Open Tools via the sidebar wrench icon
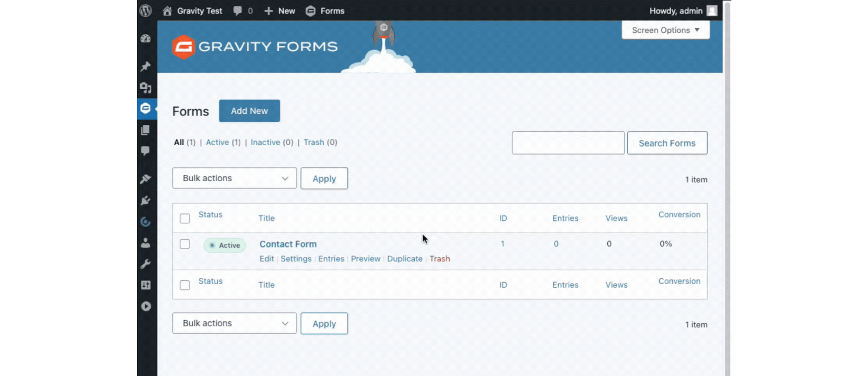The height and width of the screenshot is (376, 868). click(x=146, y=264)
